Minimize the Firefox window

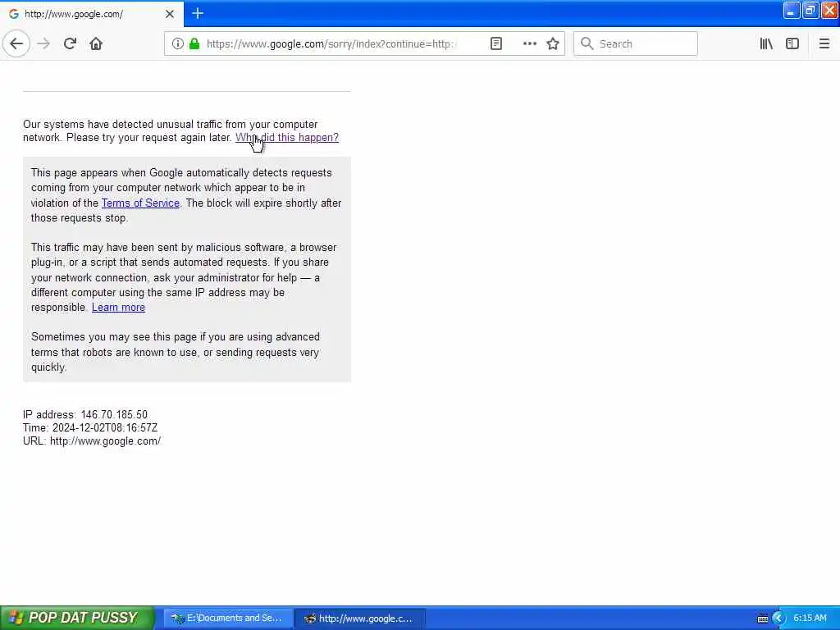[792, 10]
